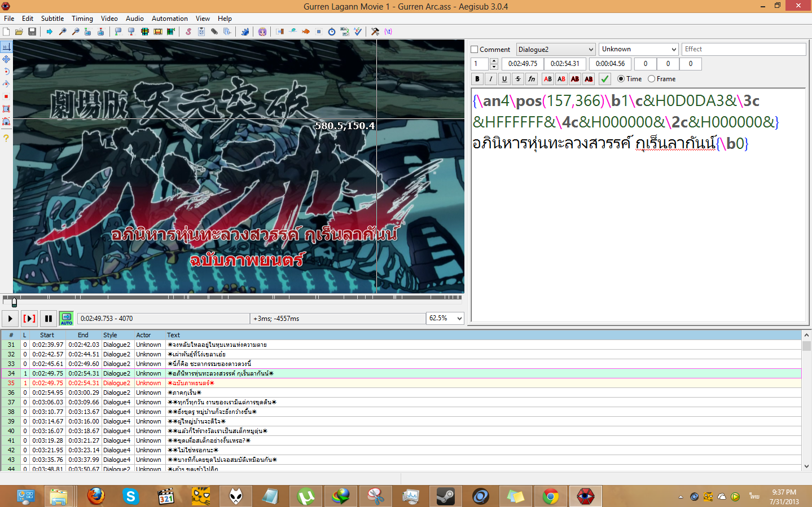The width and height of the screenshot is (812, 507).
Task: Select the Scale subtitles tool
Action: (6, 96)
